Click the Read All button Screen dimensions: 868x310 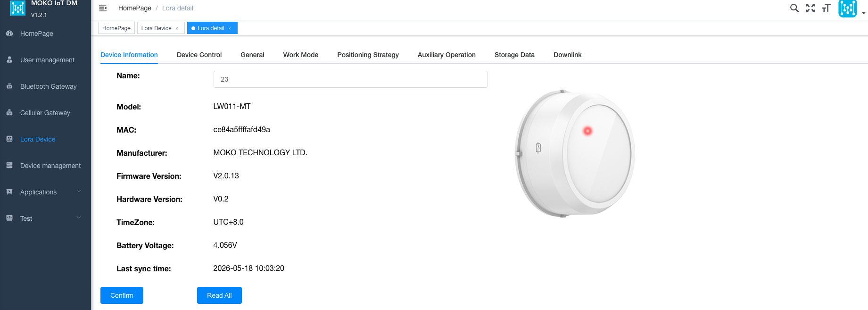point(219,295)
